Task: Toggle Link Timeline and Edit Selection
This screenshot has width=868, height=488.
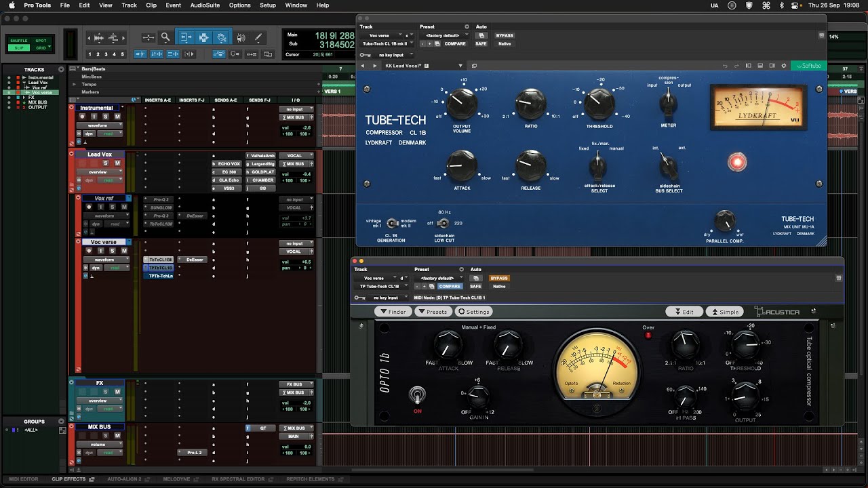Action: coord(157,54)
